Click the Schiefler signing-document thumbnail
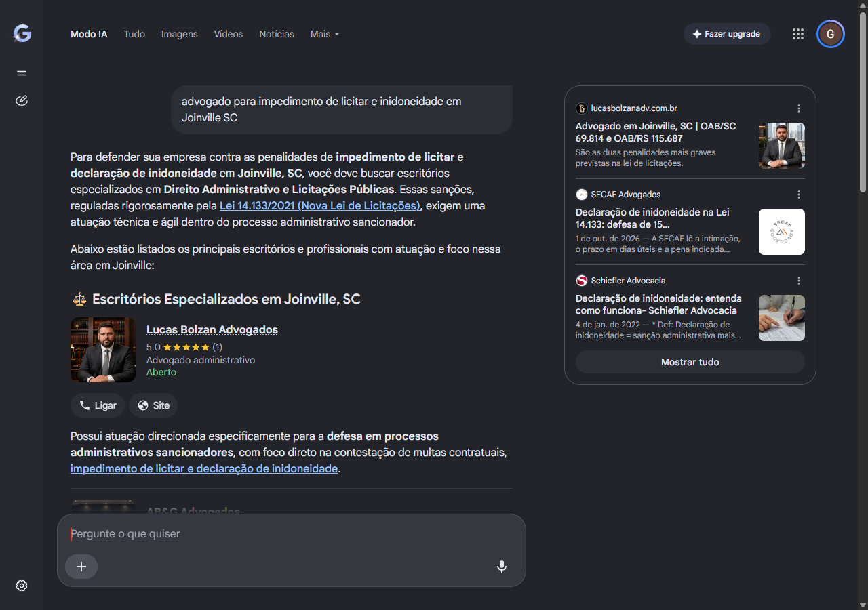The width and height of the screenshot is (868, 610). (782, 318)
